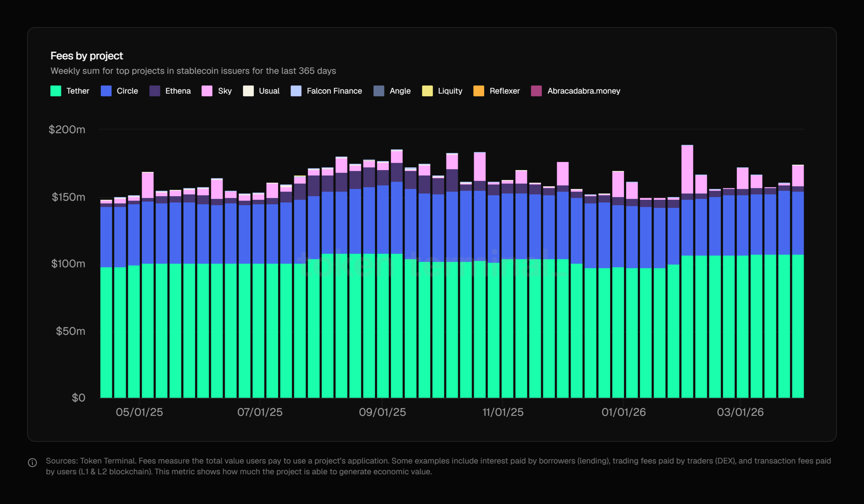Click the Liquity yellow legend swatch

pos(427,91)
